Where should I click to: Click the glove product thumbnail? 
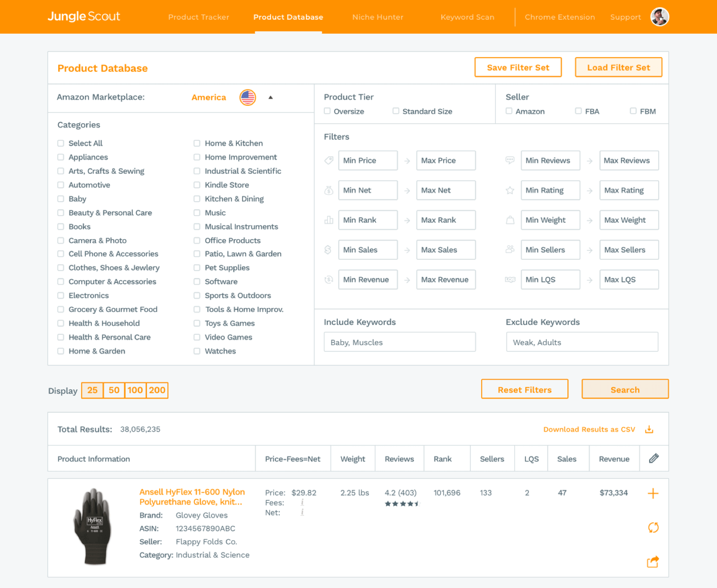pos(93,526)
